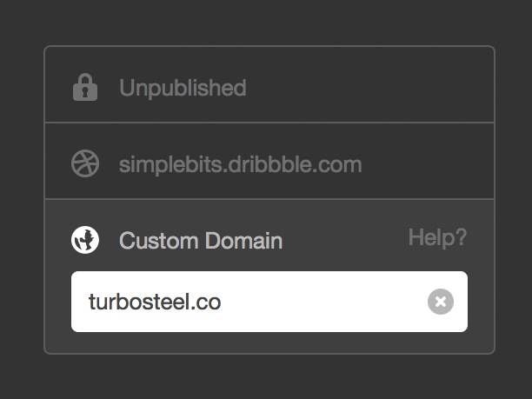
Task: Choose the simplebits.dribbble.com address text
Action: tap(240, 165)
